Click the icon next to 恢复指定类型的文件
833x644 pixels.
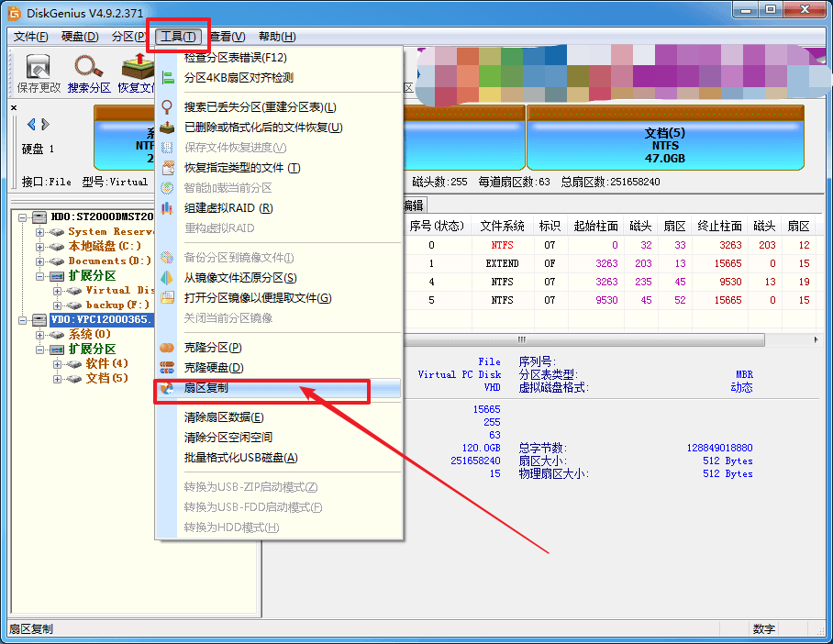(168, 168)
